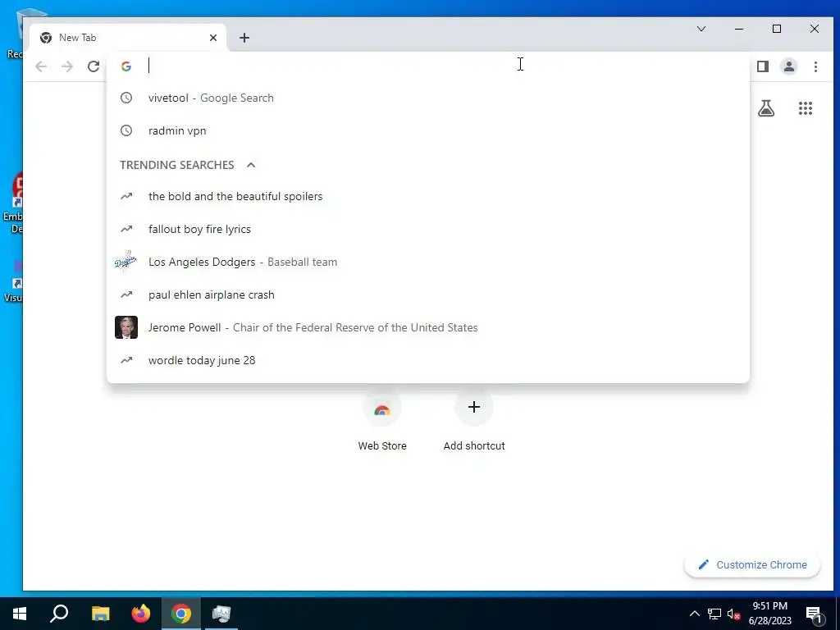
Task: Open File Explorer from the taskbar
Action: pos(100,614)
